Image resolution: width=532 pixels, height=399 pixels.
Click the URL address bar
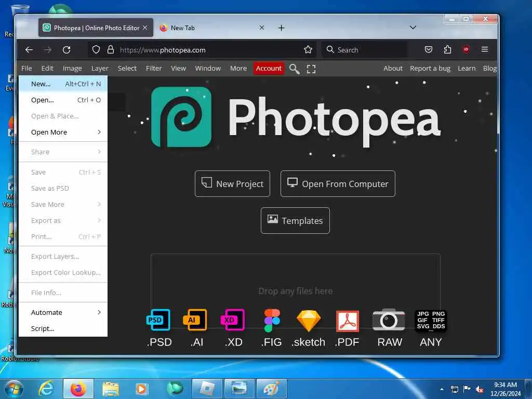click(x=202, y=50)
